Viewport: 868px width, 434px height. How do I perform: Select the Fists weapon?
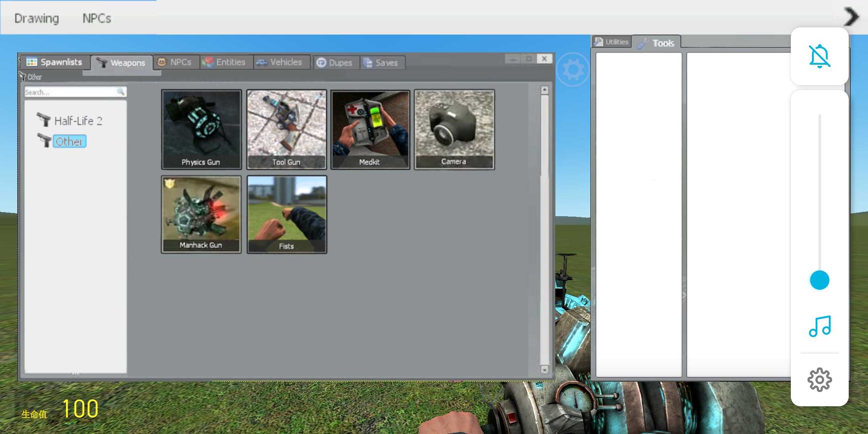coord(287,215)
